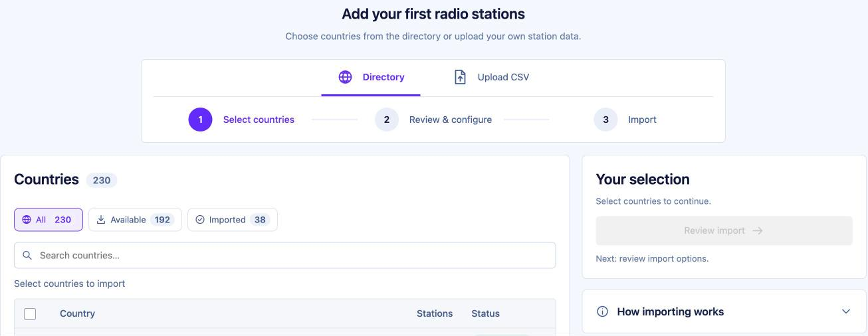Viewport: 868px width, 336px height.
Task: Focus the Search countries field
Action: [284, 256]
